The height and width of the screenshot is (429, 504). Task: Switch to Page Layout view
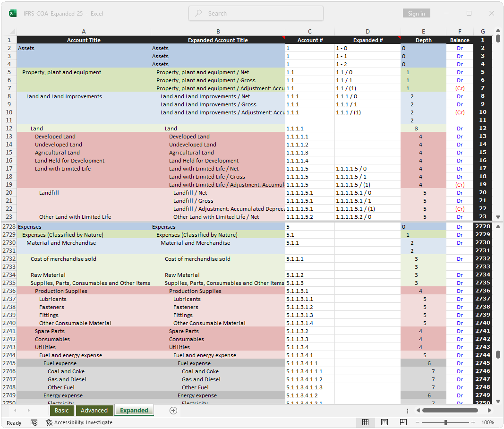(x=384, y=422)
